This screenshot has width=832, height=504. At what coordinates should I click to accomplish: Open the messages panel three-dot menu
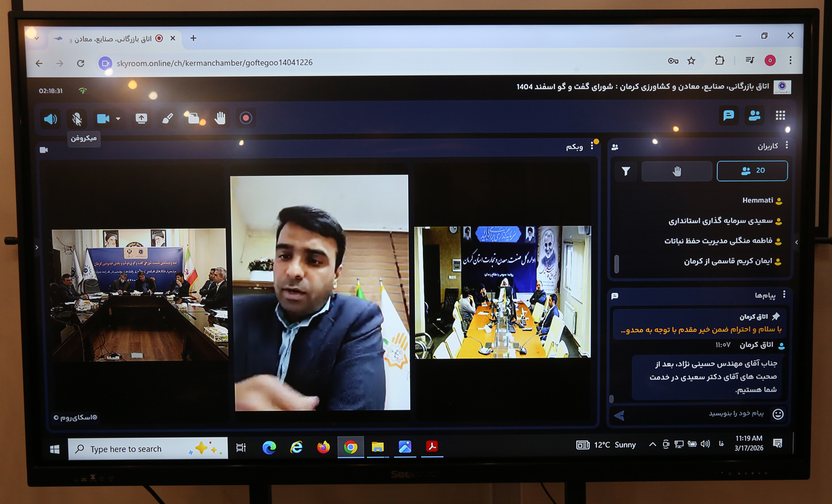pos(784,294)
